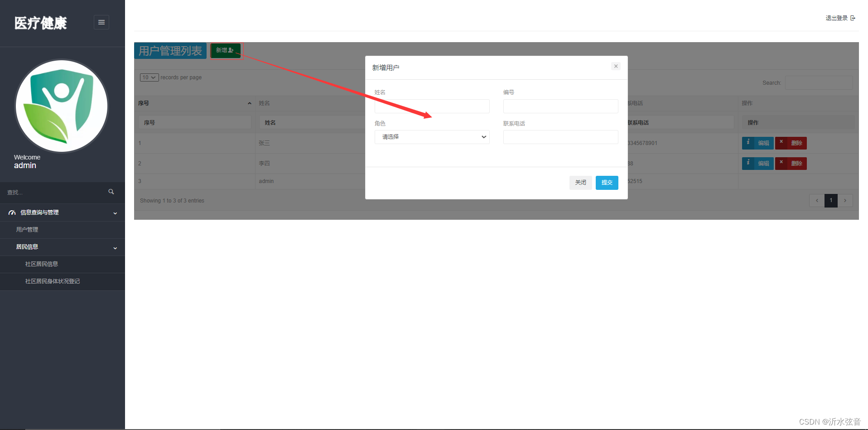Click page number 1 in pagination
Screen dimensions: 868x430
click(831, 201)
